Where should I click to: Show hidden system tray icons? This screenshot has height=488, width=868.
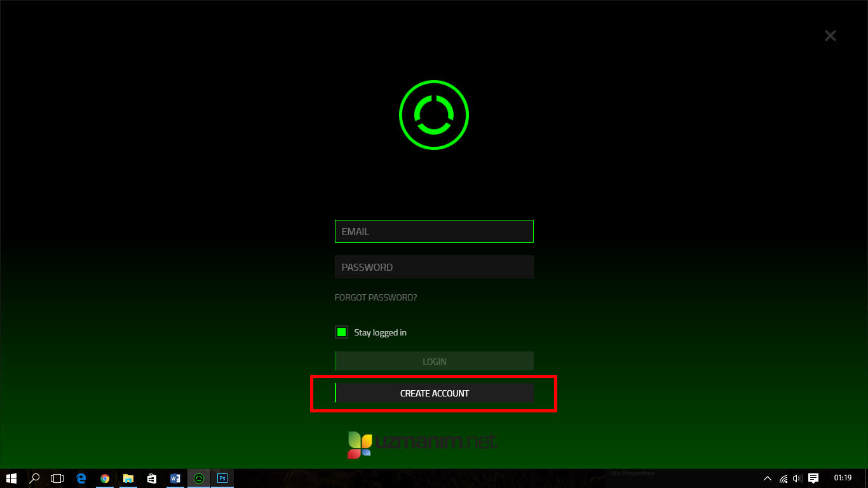tap(767, 478)
